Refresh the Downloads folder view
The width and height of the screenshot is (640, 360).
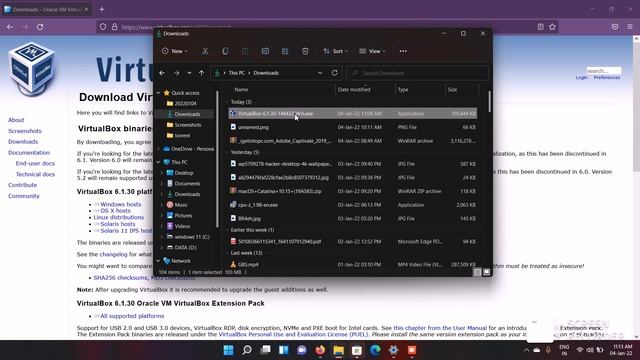pyautogui.click(x=335, y=73)
